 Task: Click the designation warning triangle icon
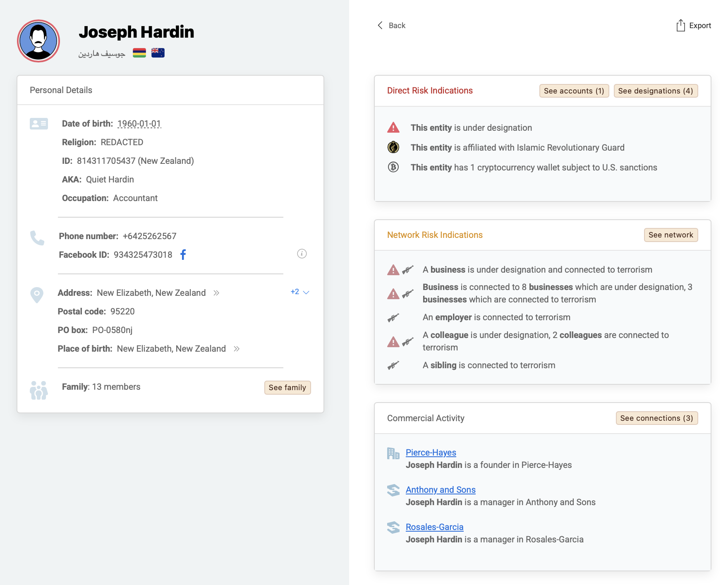pos(393,127)
